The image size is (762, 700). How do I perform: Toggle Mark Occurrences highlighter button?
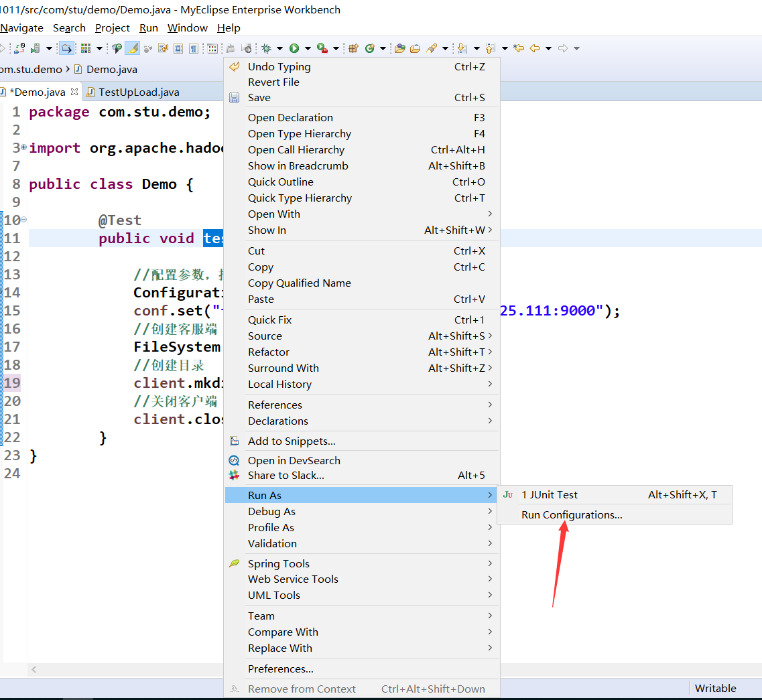[x=133, y=48]
